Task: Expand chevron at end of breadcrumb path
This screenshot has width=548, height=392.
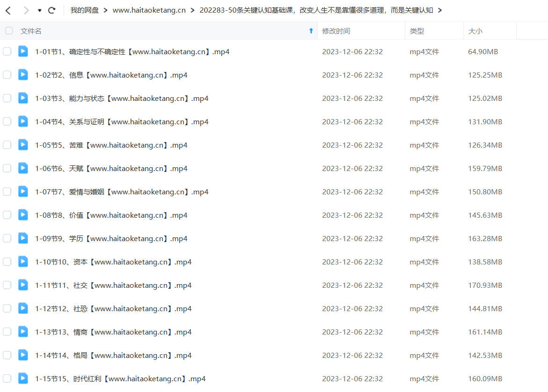Action: pos(440,10)
